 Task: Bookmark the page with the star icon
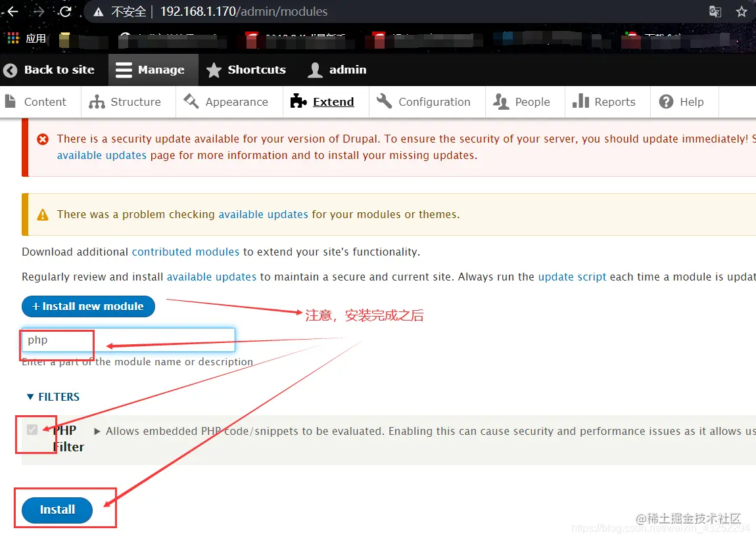(742, 12)
